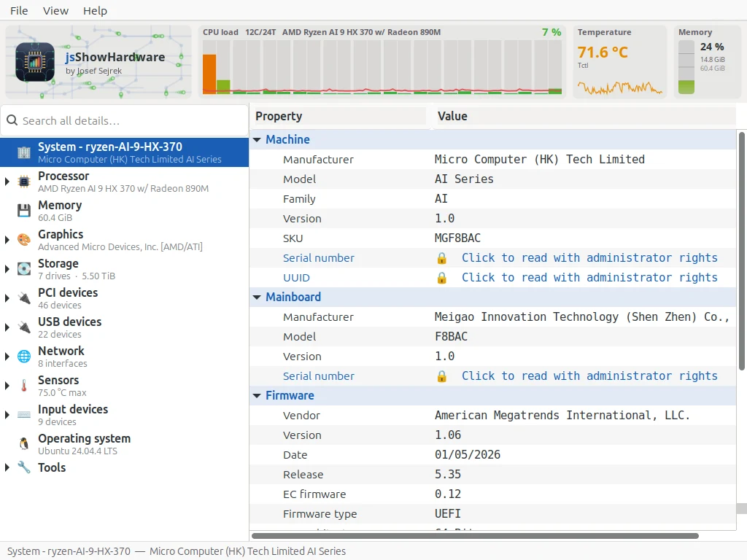Read machine UUID with administrator rights
Screen dimensions: 747x560
tap(589, 278)
